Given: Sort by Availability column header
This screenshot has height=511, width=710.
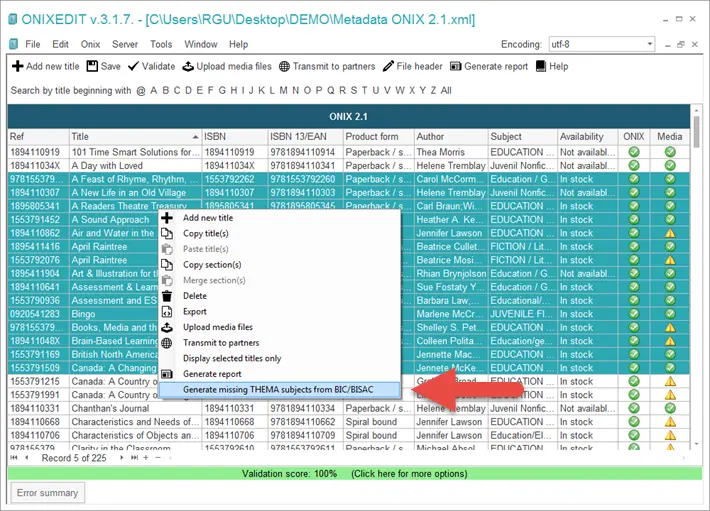Looking at the screenshot, I should 588,137.
